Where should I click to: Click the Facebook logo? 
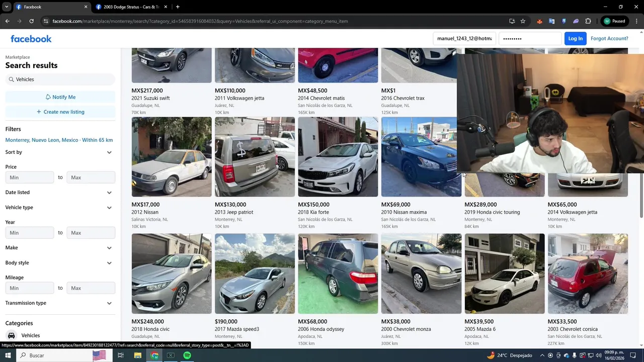pyautogui.click(x=31, y=39)
